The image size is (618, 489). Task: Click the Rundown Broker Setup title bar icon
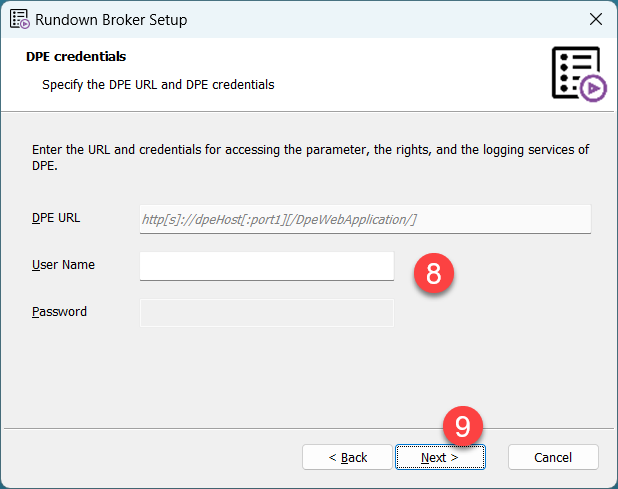coord(19,19)
